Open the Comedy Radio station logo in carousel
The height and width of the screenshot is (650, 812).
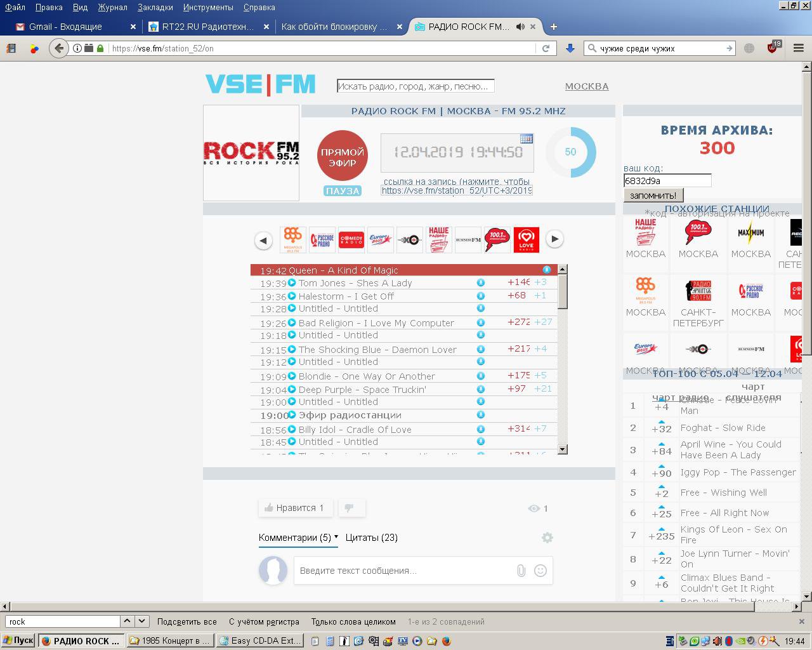351,239
